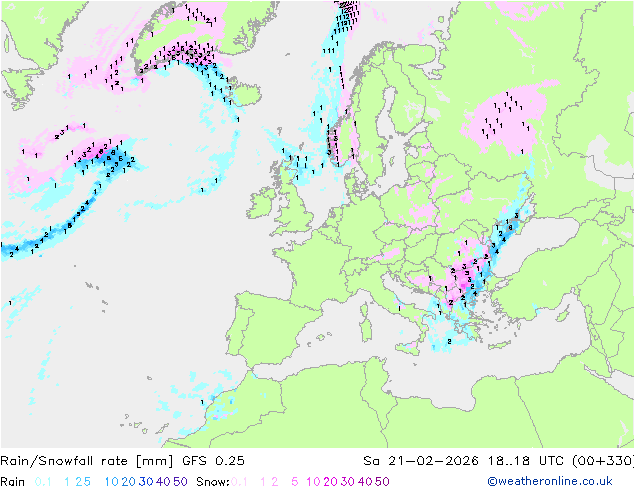
Task: Pick the rain legend 20 color
Action: (x=129, y=482)
